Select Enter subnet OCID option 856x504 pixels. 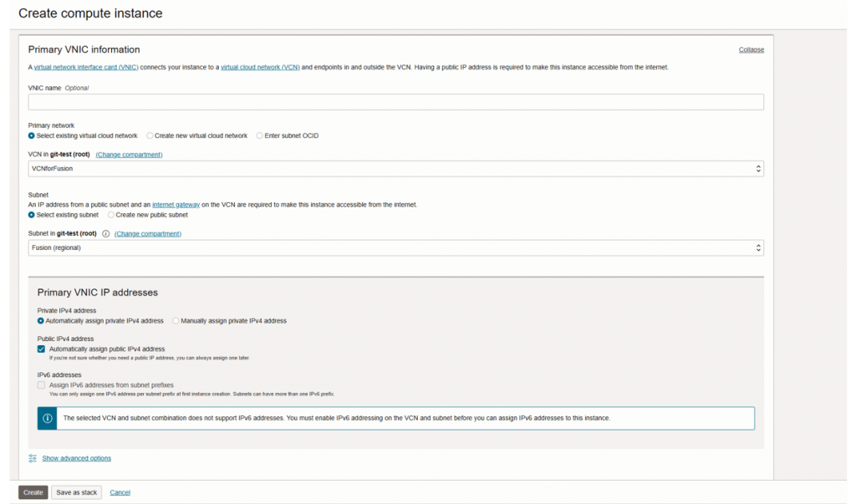[x=259, y=135]
